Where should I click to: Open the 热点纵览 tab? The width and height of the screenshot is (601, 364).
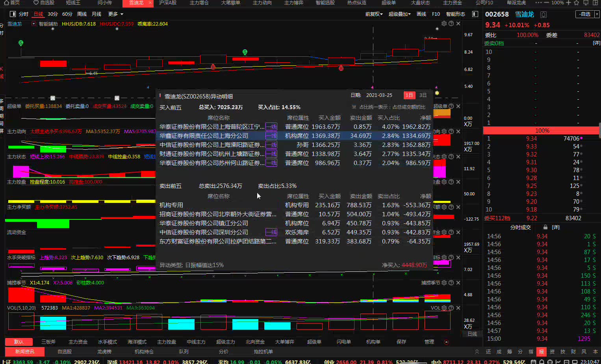click(x=356, y=3)
